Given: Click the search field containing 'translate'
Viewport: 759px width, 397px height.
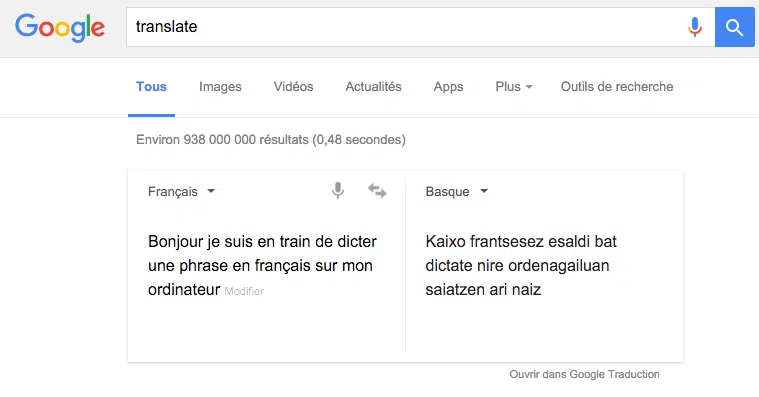Looking at the screenshot, I should (x=420, y=27).
